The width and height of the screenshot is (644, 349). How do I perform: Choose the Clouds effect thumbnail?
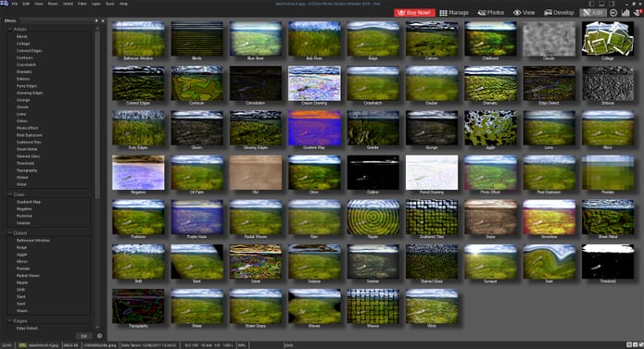tap(549, 40)
